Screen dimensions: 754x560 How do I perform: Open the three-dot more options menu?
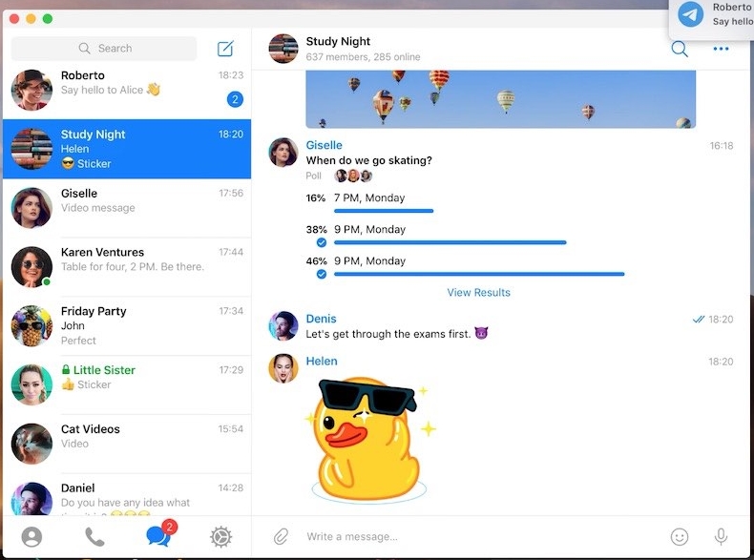(721, 49)
